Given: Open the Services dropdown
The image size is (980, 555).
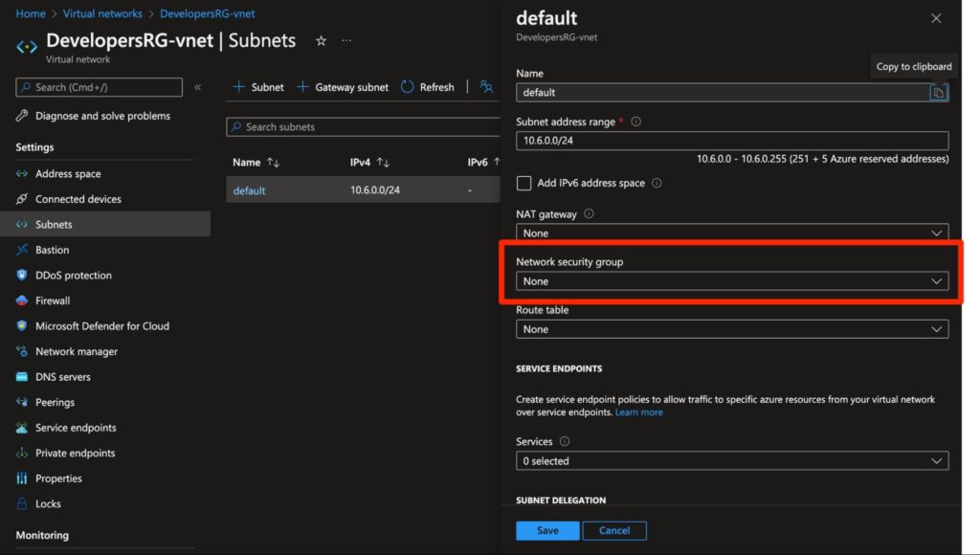Looking at the screenshot, I should (x=732, y=460).
